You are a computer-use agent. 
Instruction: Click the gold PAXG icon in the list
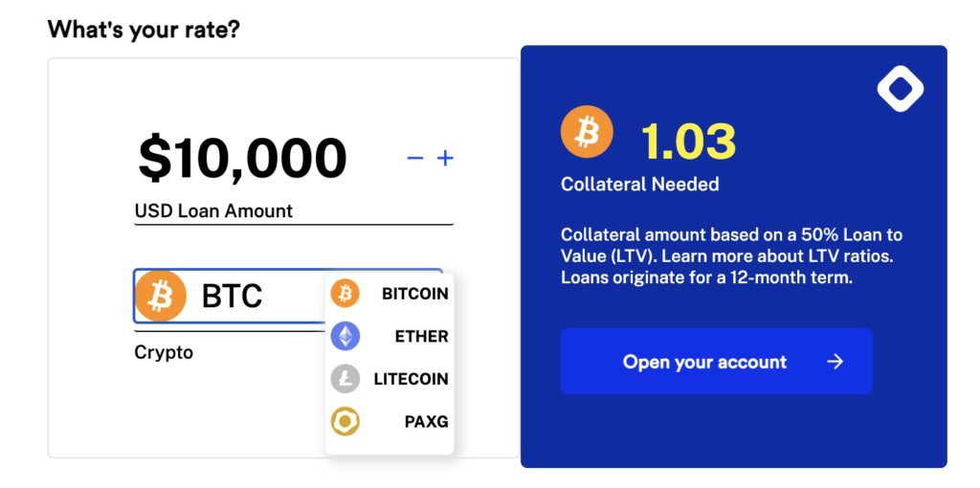click(345, 421)
